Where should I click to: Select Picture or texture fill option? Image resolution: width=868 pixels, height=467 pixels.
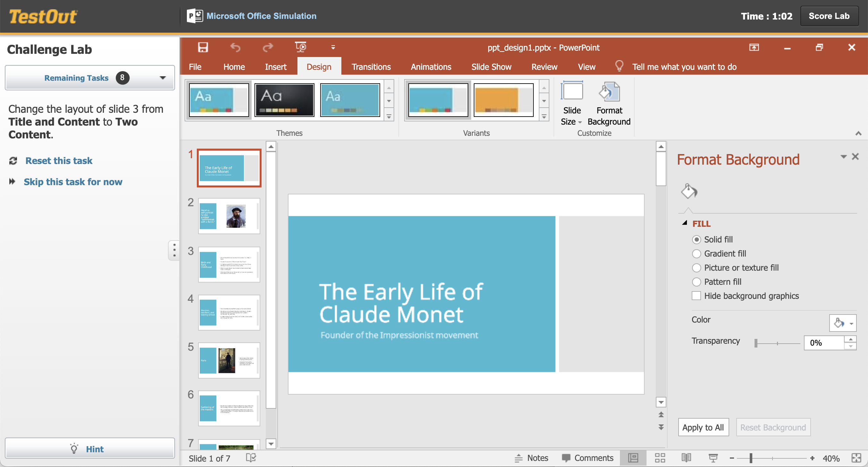(697, 268)
